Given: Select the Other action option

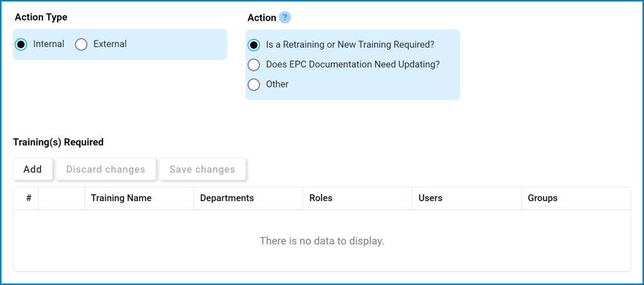Looking at the screenshot, I should coord(254,84).
